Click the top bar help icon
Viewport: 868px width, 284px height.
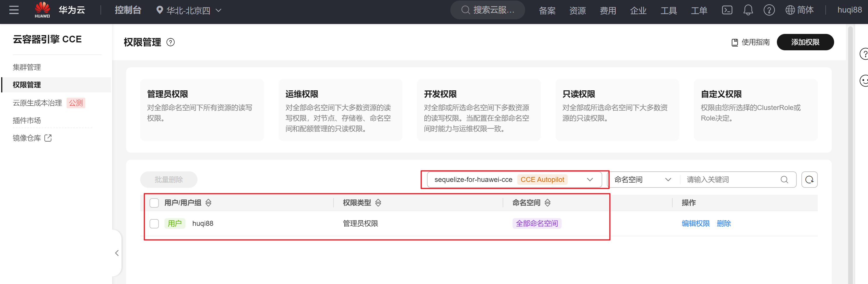[x=769, y=10]
